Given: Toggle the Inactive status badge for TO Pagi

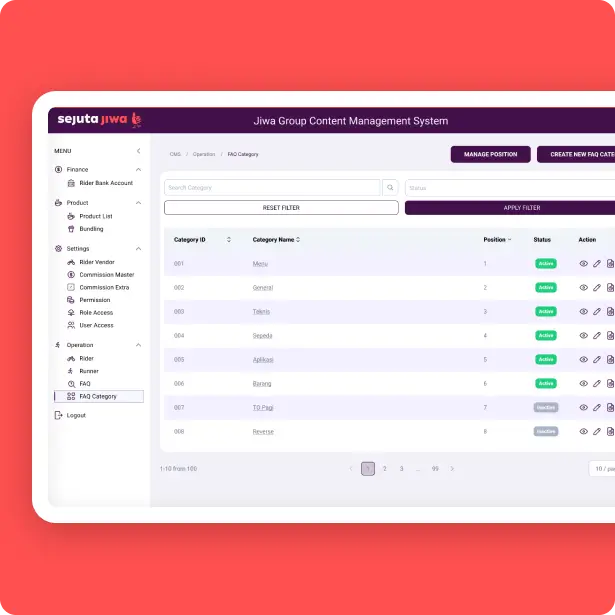Looking at the screenshot, I should point(545,408).
